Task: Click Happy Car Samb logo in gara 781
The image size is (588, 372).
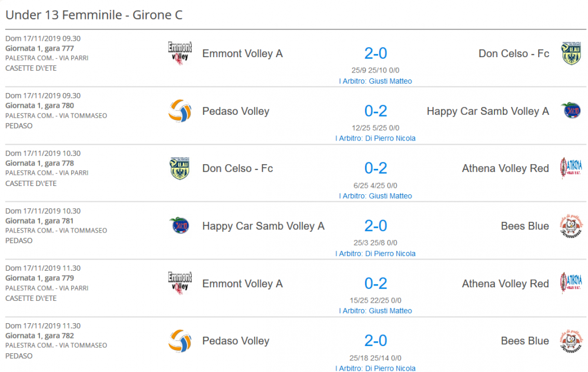Action: (x=179, y=225)
